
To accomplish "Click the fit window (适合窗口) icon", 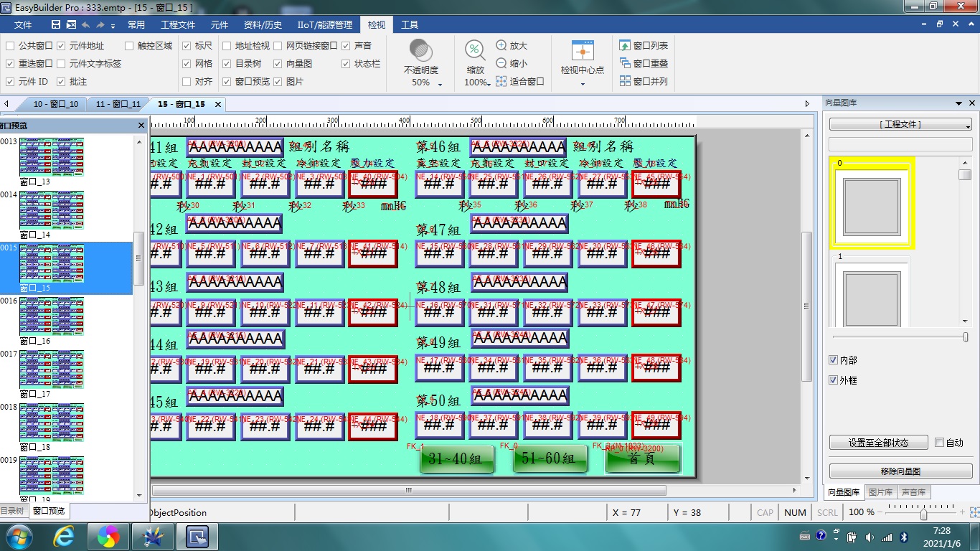I will coord(501,81).
